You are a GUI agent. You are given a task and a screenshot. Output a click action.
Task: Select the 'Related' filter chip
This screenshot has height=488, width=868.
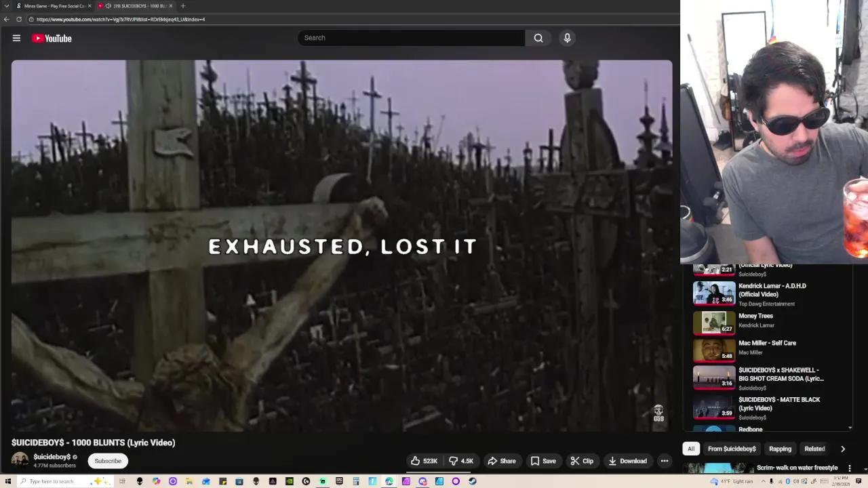pos(814,449)
